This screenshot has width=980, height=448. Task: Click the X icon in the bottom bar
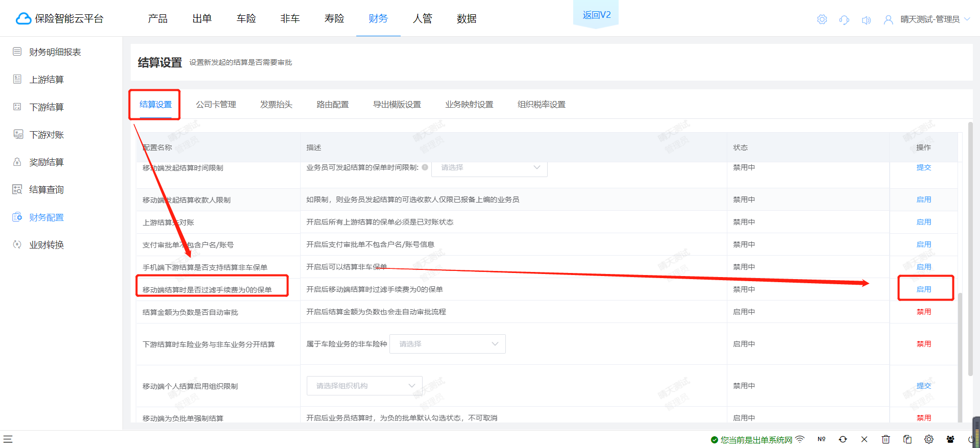pyautogui.click(x=864, y=439)
